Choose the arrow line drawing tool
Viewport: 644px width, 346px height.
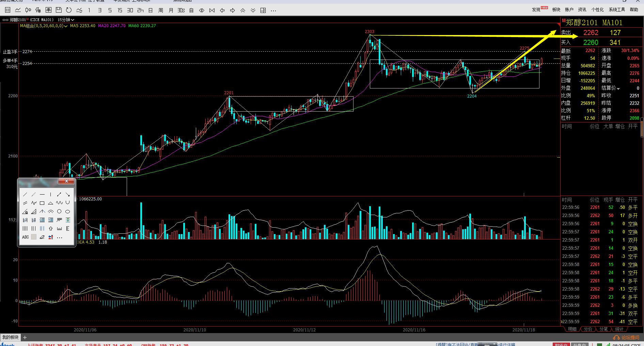point(59,195)
